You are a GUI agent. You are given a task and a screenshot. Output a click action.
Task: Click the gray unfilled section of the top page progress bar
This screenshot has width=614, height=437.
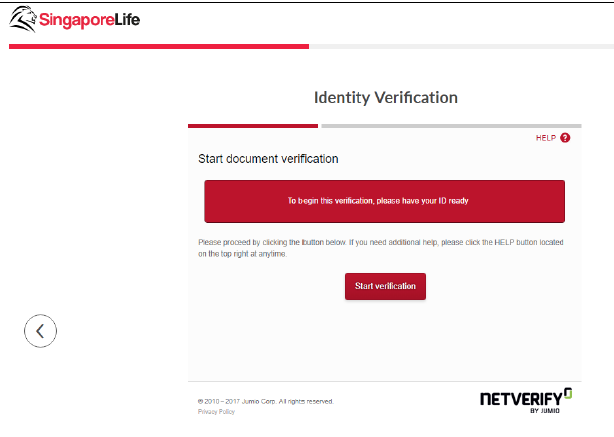click(x=460, y=46)
